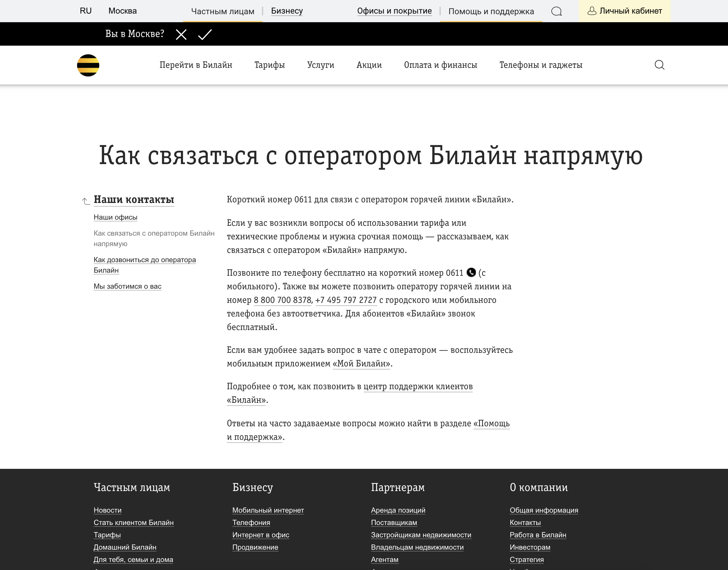Open the city selector showing Москва
Viewport: 728px width, 570px height.
click(x=122, y=11)
